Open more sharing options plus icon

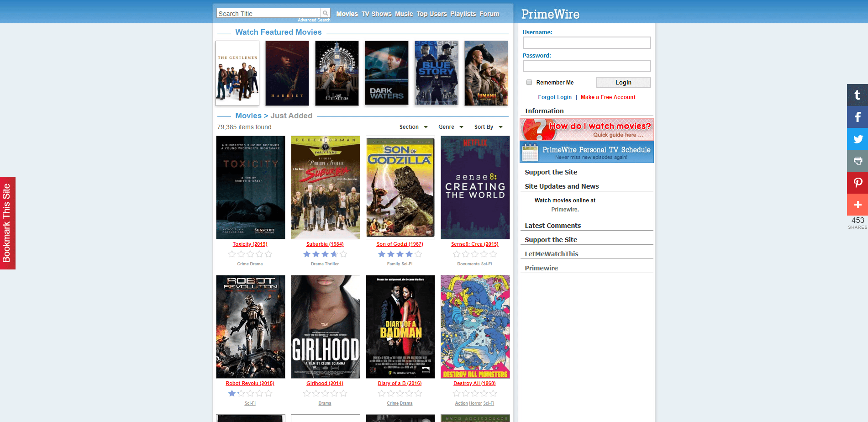coord(857,205)
